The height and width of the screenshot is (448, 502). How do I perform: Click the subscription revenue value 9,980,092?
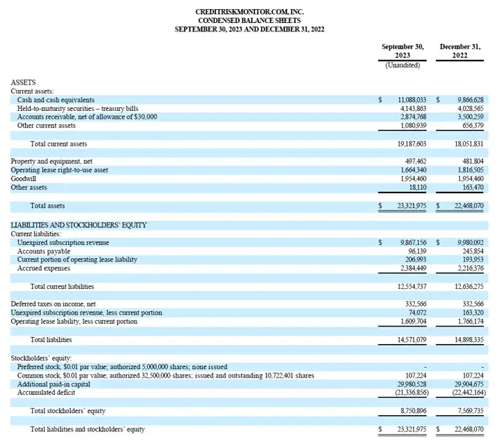point(471,243)
